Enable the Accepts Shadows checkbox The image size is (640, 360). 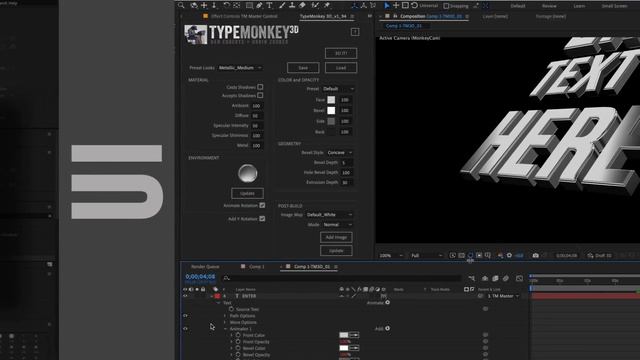[260, 95]
